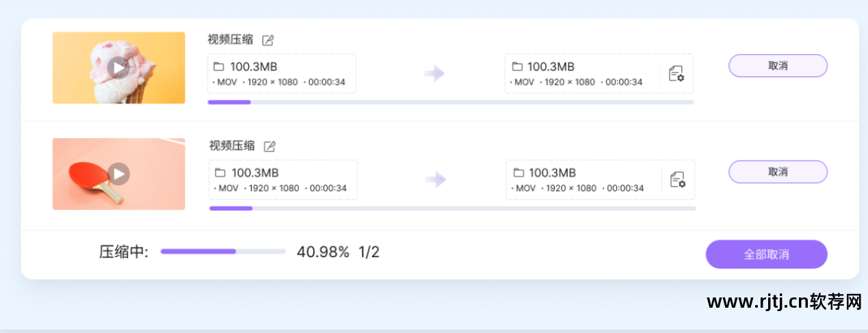Cancel the second video compression
868x333 pixels.
click(778, 172)
